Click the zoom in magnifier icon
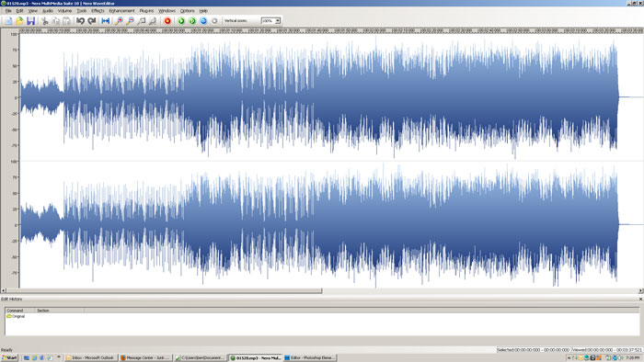 click(x=119, y=21)
